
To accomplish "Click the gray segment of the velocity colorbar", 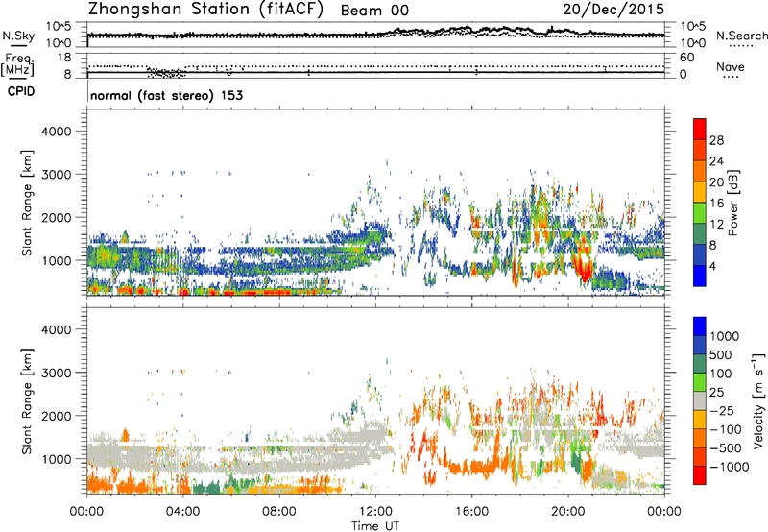I will tap(700, 400).
